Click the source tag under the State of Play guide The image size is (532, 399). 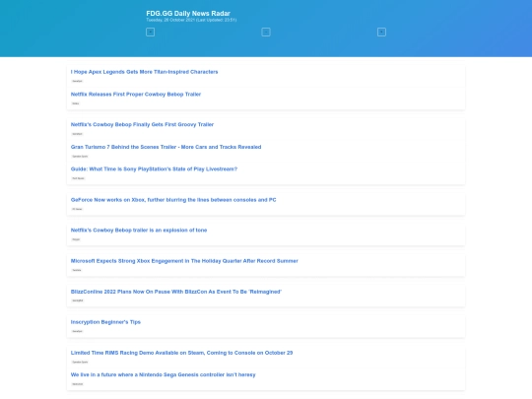[x=79, y=178]
